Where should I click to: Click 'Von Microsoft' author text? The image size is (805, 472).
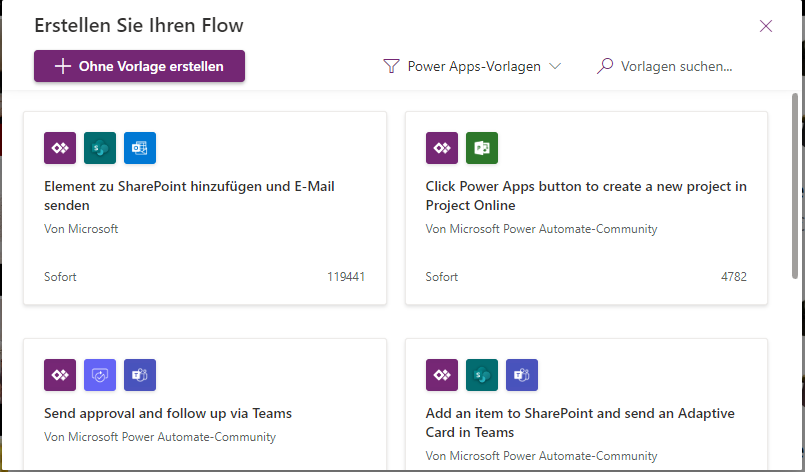81,229
